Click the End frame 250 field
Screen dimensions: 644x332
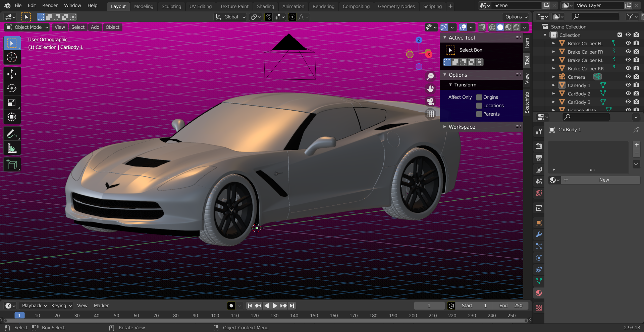(511, 306)
